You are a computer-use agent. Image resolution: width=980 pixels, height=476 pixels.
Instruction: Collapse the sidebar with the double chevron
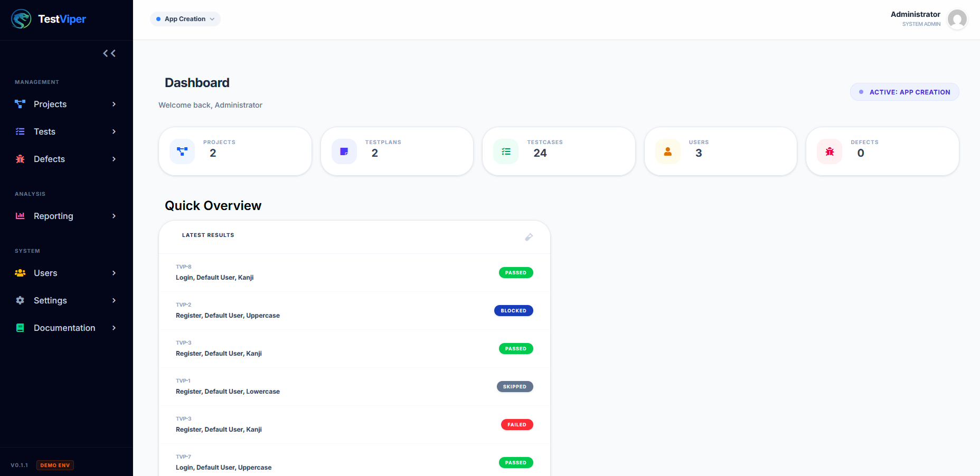(109, 53)
